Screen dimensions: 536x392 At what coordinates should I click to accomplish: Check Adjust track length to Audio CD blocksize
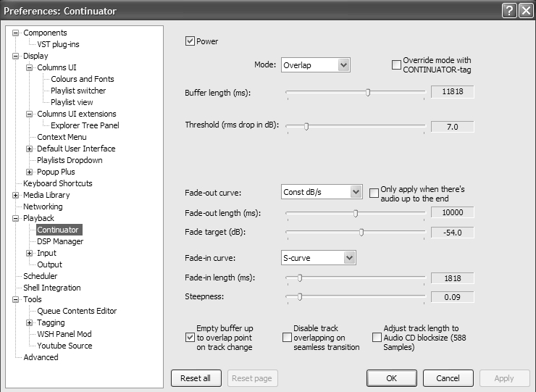[x=377, y=338]
